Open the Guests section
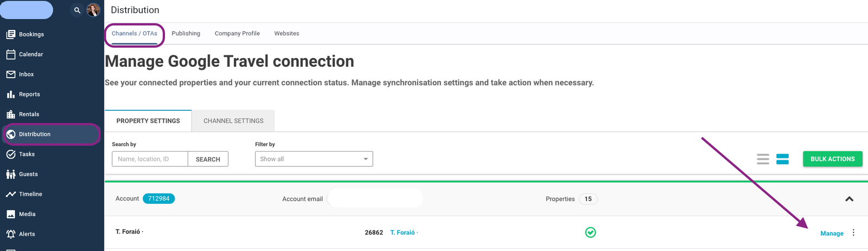Image resolution: width=868 pixels, height=251 pixels. click(x=28, y=174)
